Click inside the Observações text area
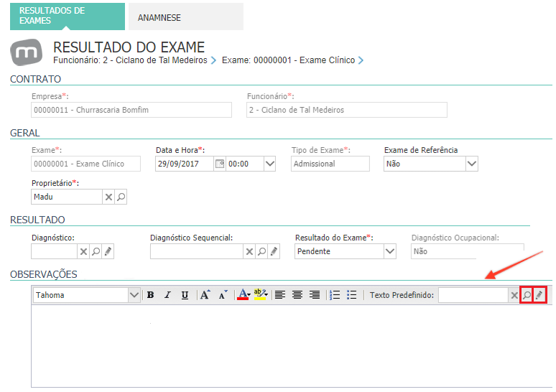The height and width of the screenshot is (392, 556). pyautogui.click(x=292, y=345)
